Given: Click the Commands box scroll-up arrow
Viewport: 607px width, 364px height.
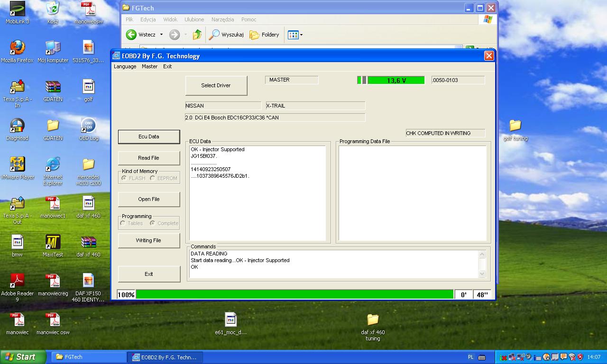Looking at the screenshot, I should point(482,254).
